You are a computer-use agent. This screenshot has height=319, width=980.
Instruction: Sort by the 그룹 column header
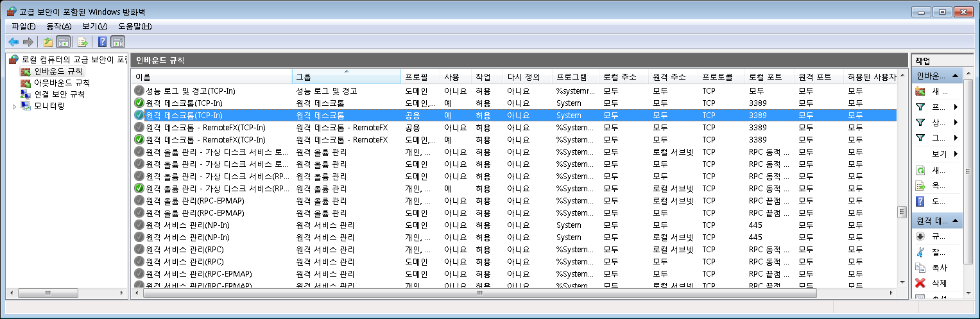point(347,77)
